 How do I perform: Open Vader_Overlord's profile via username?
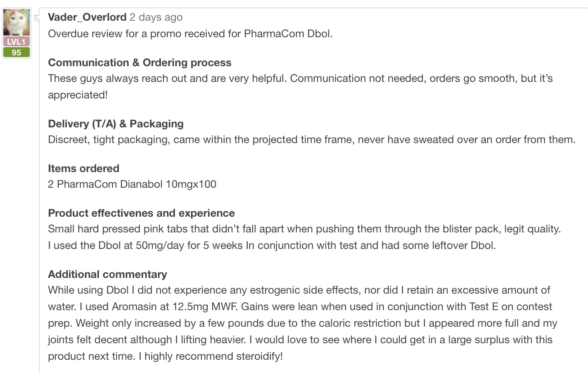pyautogui.click(x=87, y=17)
